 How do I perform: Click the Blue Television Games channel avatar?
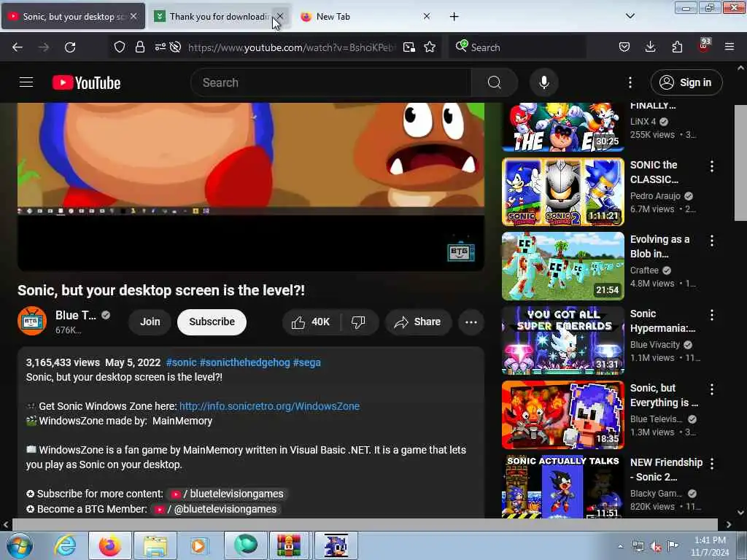(x=32, y=321)
